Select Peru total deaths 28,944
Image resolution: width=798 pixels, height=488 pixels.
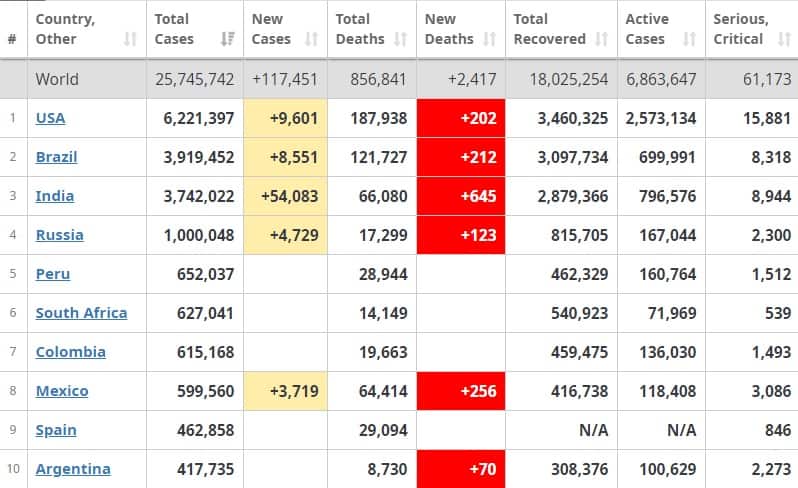click(x=383, y=274)
